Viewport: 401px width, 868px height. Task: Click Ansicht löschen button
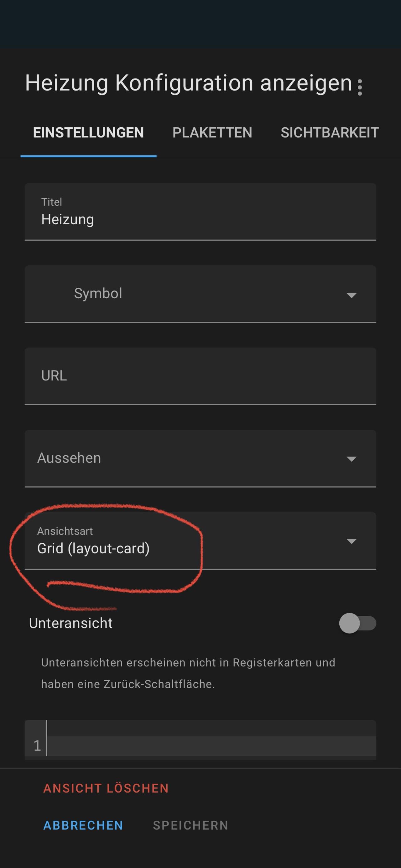(x=106, y=788)
